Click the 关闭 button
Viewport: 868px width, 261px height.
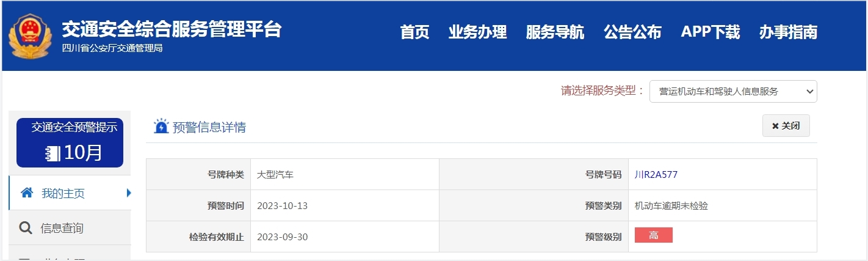pos(786,126)
